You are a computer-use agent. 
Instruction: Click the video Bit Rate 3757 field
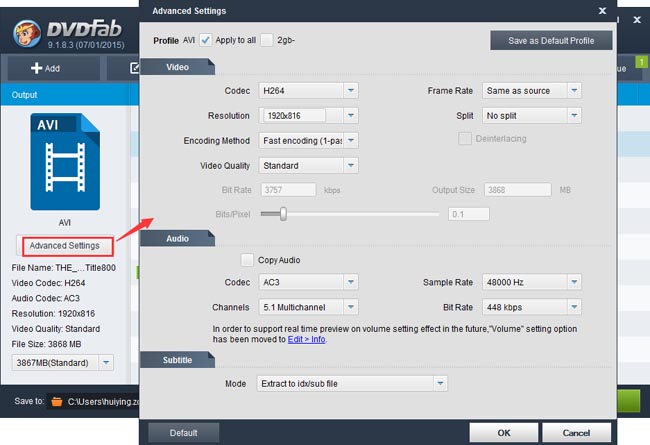pyautogui.click(x=288, y=190)
